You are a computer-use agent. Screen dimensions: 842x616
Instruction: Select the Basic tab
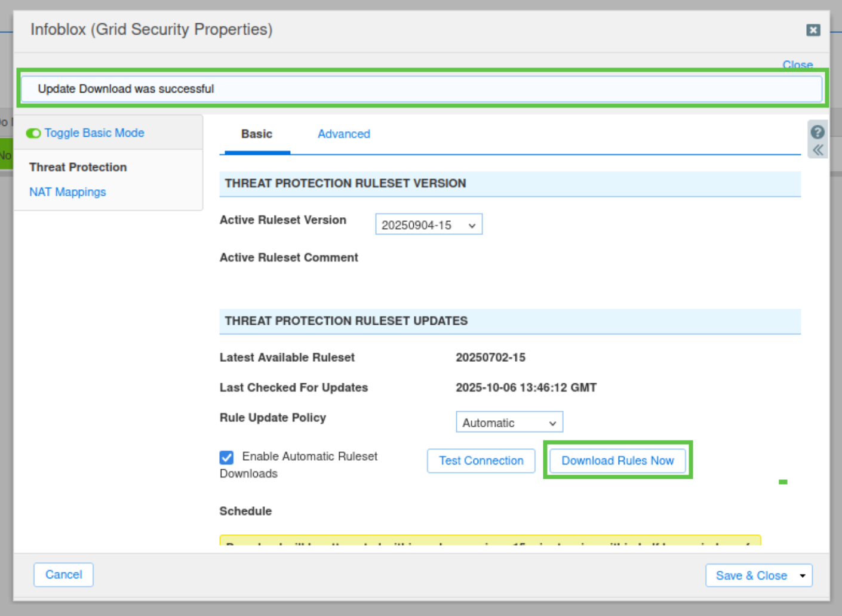point(256,134)
